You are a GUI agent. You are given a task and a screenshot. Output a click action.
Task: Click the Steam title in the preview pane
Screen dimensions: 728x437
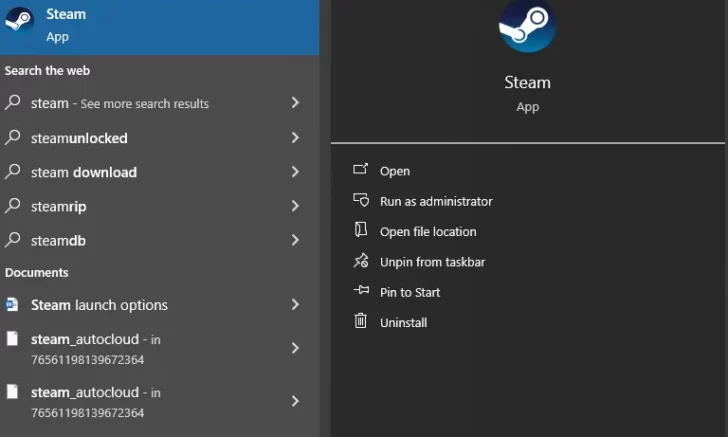click(x=527, y=83)
